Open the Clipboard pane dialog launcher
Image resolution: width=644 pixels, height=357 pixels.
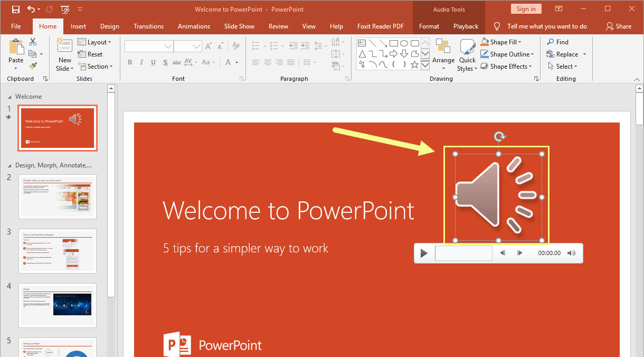point(45,79)
